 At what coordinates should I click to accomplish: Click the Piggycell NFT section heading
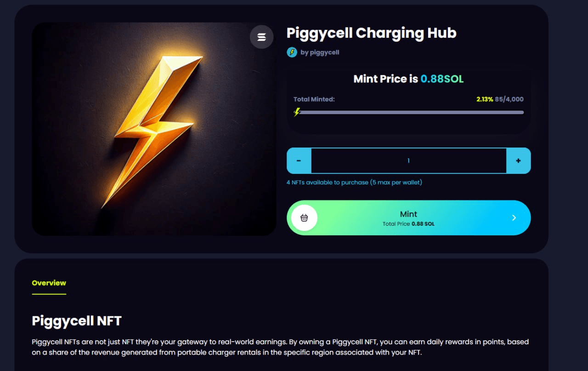pyautogui.click(x=76, y=321)
